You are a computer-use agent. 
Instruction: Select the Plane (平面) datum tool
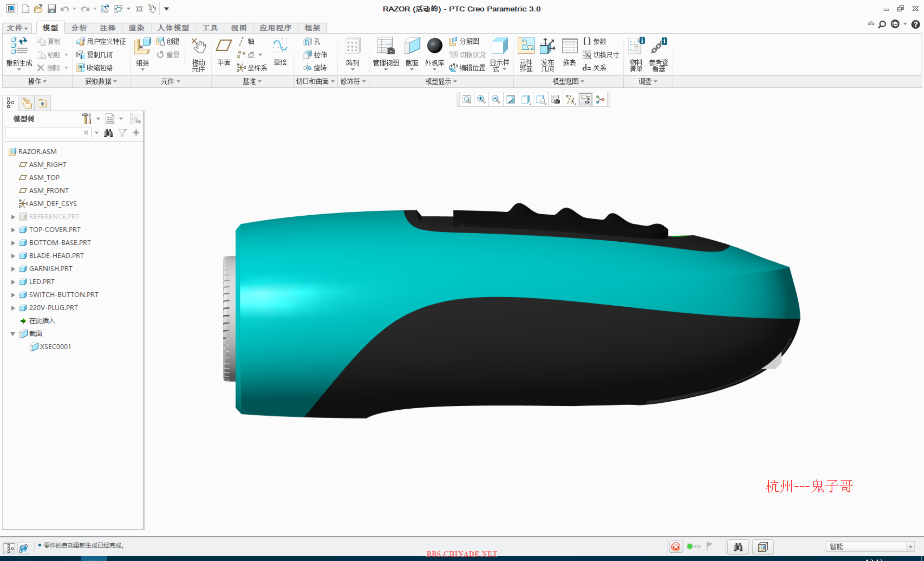pyautogui.click(x=224, y=46)
